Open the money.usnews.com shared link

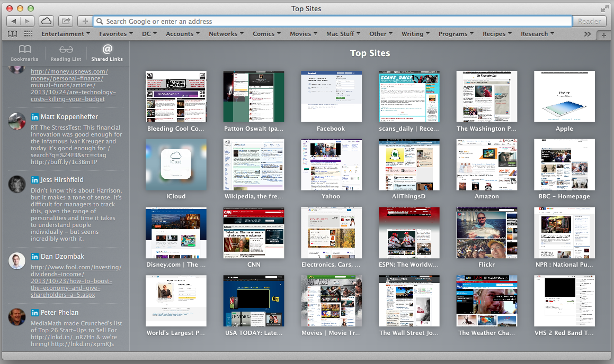coord(73,85)
